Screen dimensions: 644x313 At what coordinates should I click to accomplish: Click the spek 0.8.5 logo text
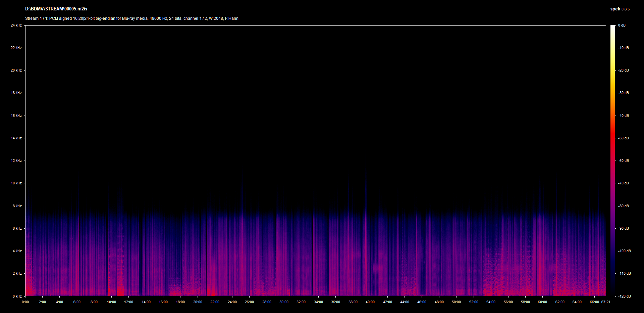click(x=620, y=9)
